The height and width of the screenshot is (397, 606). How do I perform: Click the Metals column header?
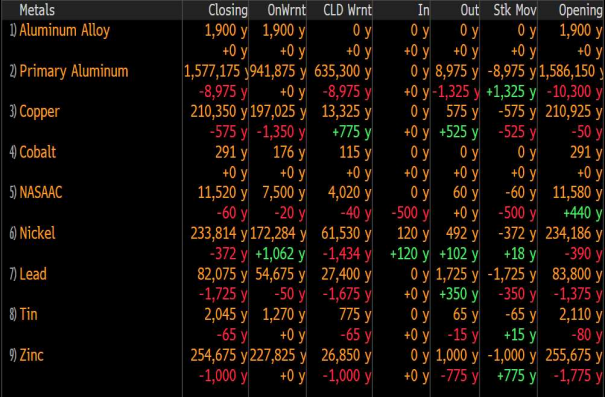37,10
